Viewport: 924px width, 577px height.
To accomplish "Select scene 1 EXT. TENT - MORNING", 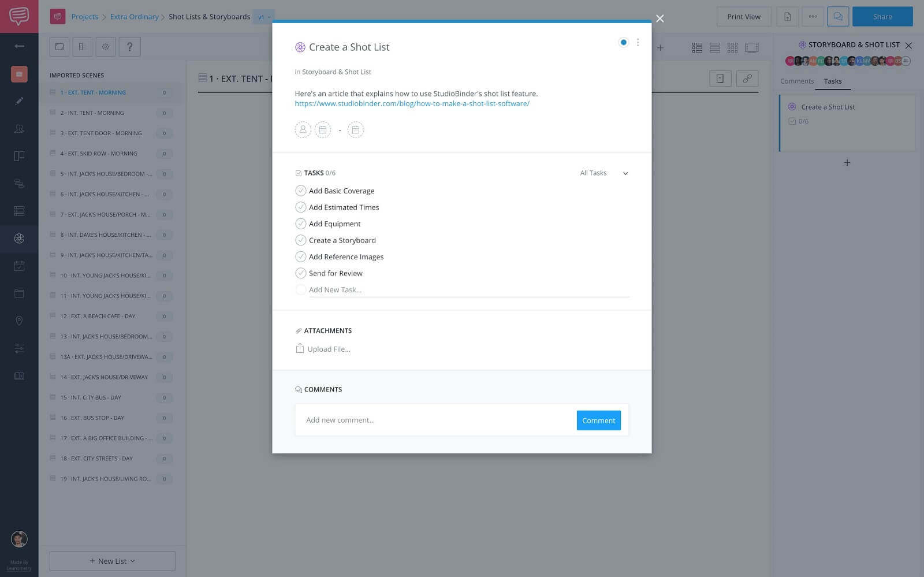I will point(110,92).
